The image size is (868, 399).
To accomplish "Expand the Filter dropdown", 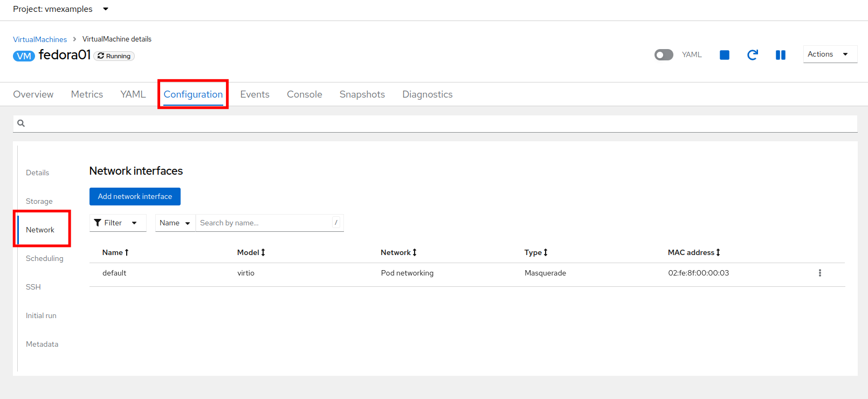I will pos(118,223).
